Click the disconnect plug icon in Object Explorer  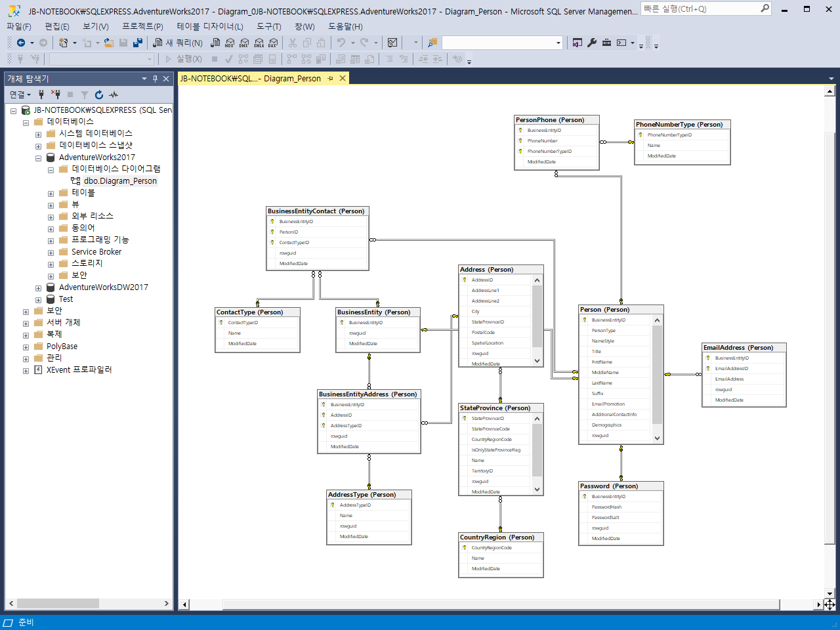[56, 94]
